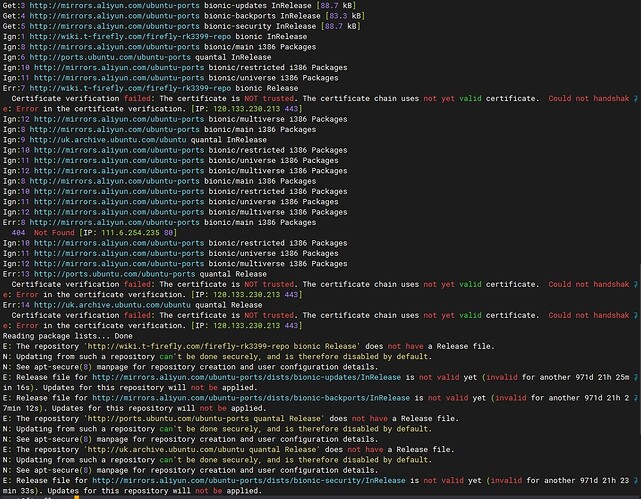Select the Err:13 ports.ubuntu.com quantal Release line
Image resolution: width=641 pixels, height=499 pixels.
click(x=134, y=274)
